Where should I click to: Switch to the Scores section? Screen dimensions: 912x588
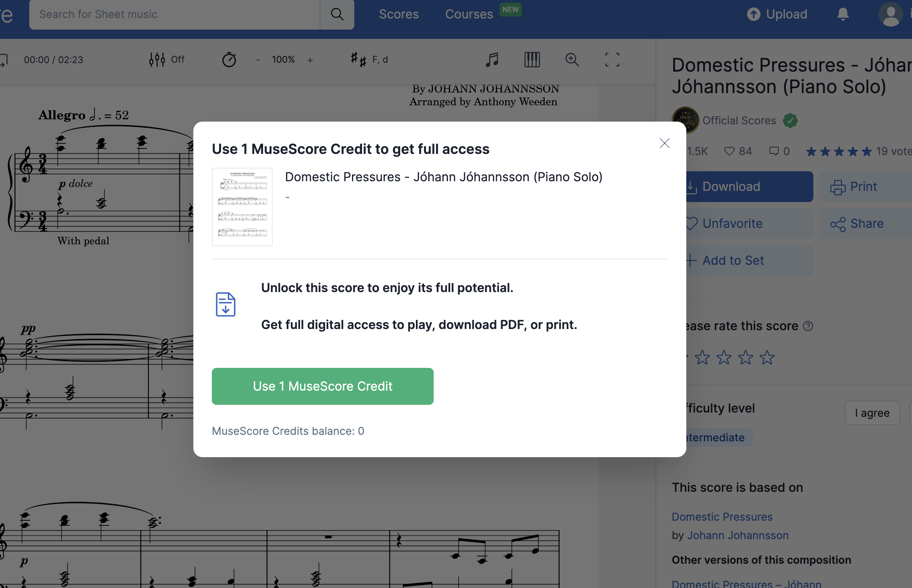(399, 14)
